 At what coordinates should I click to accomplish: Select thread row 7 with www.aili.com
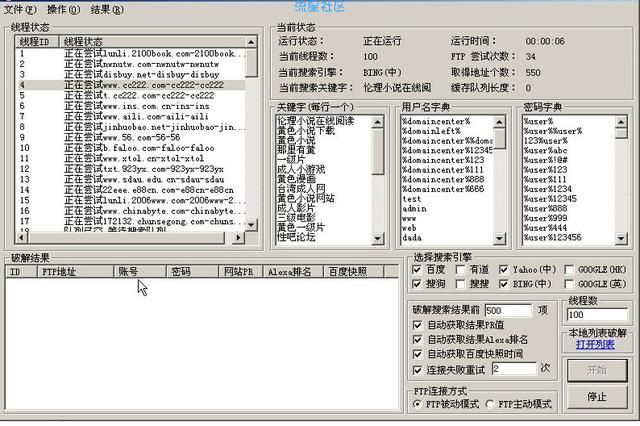(131, 116)
